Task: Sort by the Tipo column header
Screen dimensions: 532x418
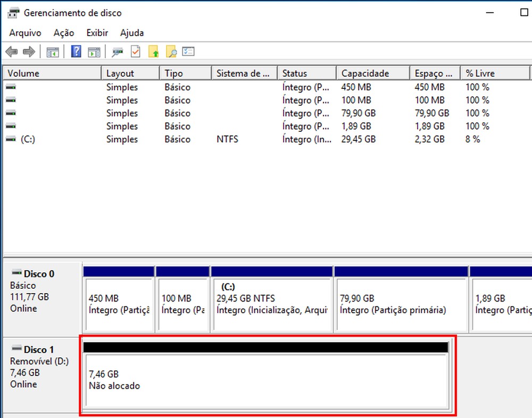Action: [x=186, y=73]
